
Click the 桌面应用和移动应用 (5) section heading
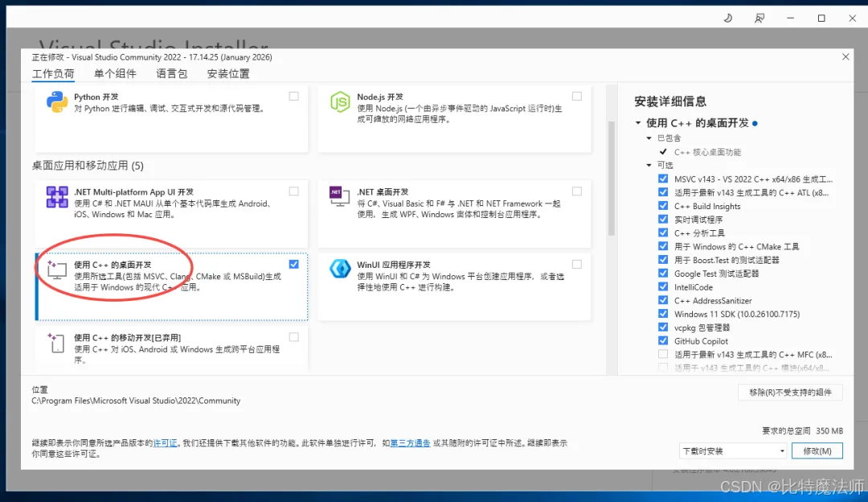tap(88, 166)
